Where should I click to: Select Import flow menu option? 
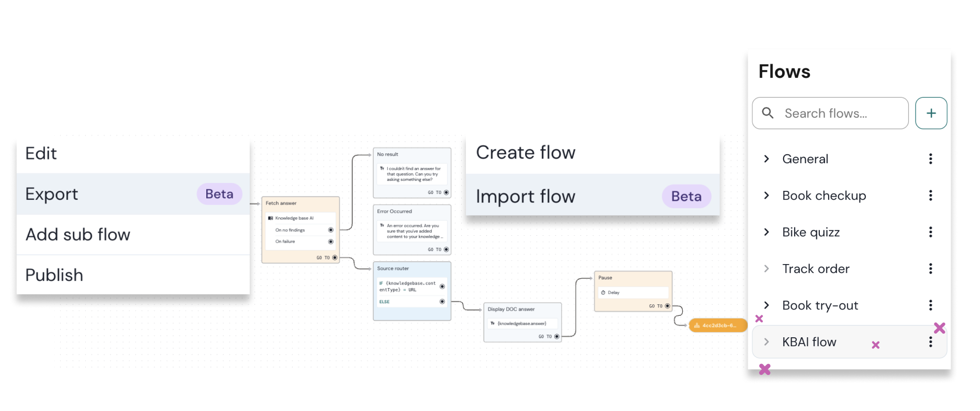click(x=526, y=197)
